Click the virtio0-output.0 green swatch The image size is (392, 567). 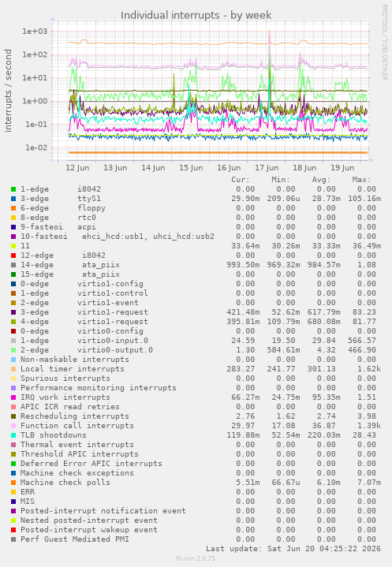[x=13, y=350]
